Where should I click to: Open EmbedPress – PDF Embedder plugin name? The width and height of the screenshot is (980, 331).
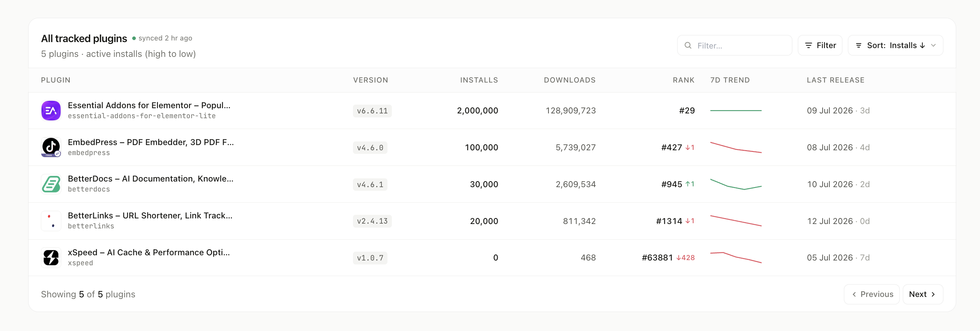[151, 142]
